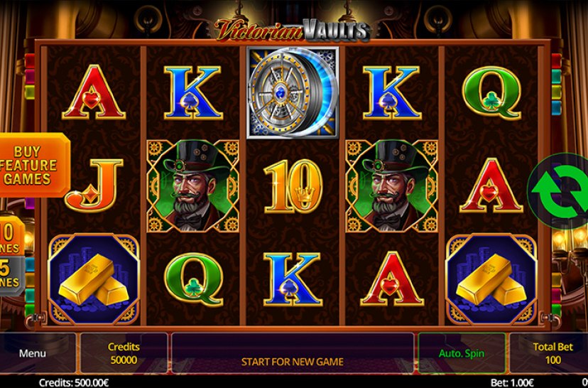Click the silver vault door scatter symbol
Viewport: 588px width, 388px height.
293,92
